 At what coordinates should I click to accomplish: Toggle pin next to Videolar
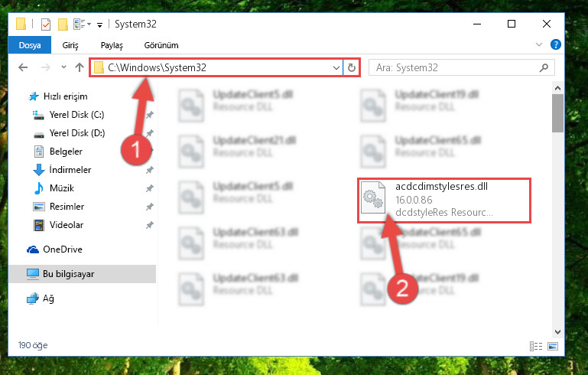click(x=150, y=225)
